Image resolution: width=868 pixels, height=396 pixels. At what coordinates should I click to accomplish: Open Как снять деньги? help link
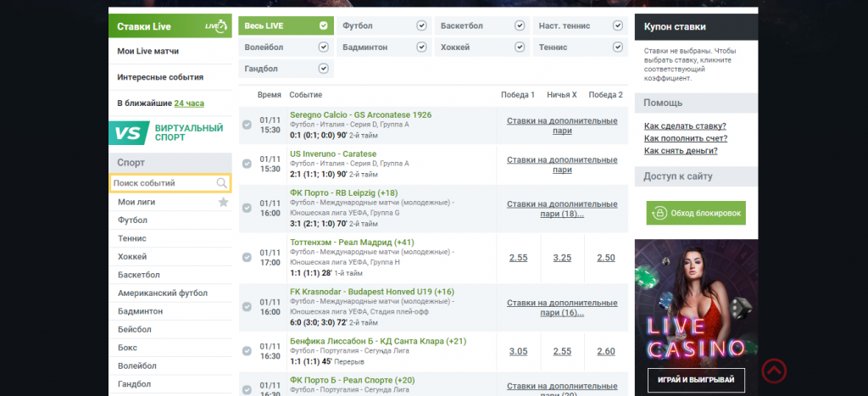[681, 151]
